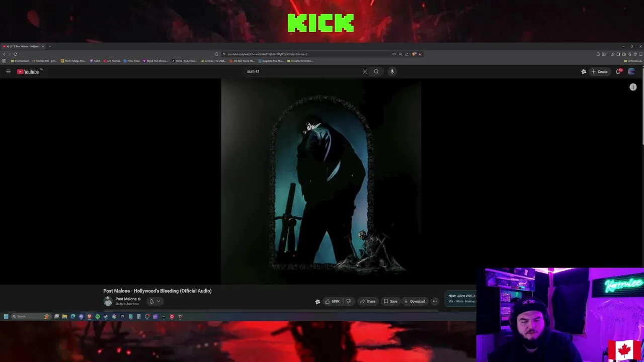This screenshot has height=362, width=644.
Task: Open Brave Rewards triangle icon
Action: pyautogui.click(x=420, y=54)
